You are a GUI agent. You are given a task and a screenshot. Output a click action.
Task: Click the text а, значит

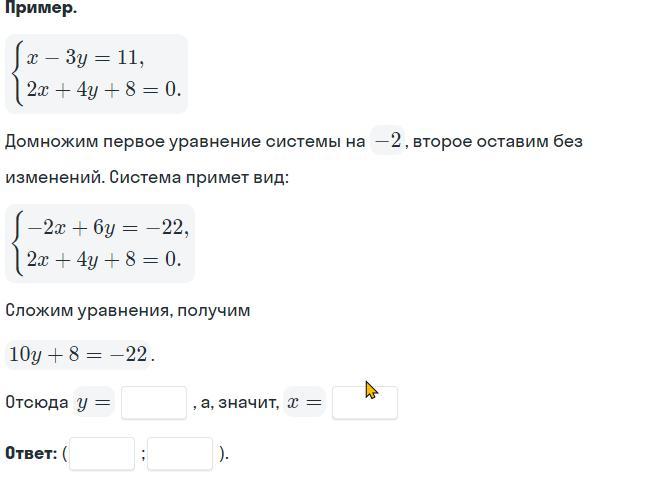239,403
